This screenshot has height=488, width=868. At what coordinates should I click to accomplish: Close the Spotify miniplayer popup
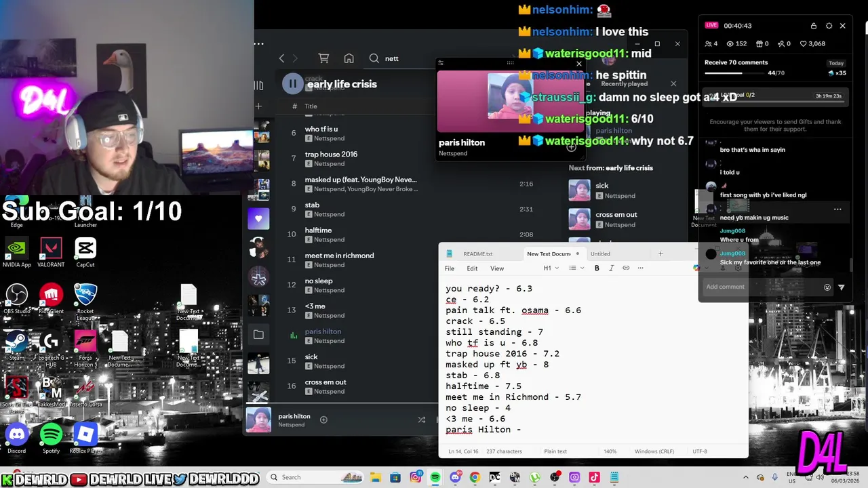click(578, 64)
